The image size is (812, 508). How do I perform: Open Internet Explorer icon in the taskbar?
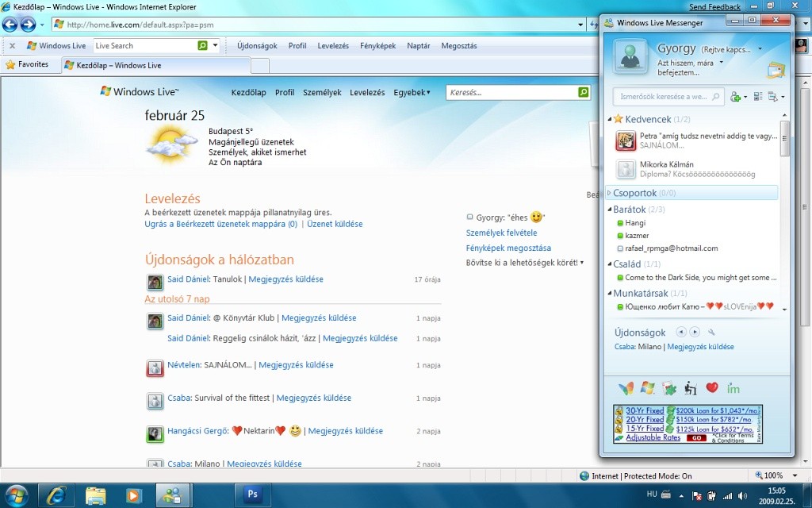[x=56, y=495]
